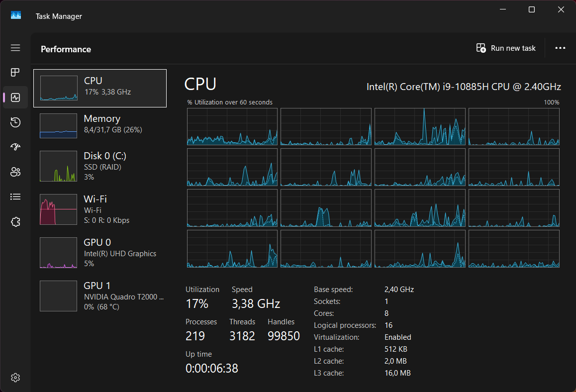Select GPU 1 NVIDIA Quadro T2000

100,296
